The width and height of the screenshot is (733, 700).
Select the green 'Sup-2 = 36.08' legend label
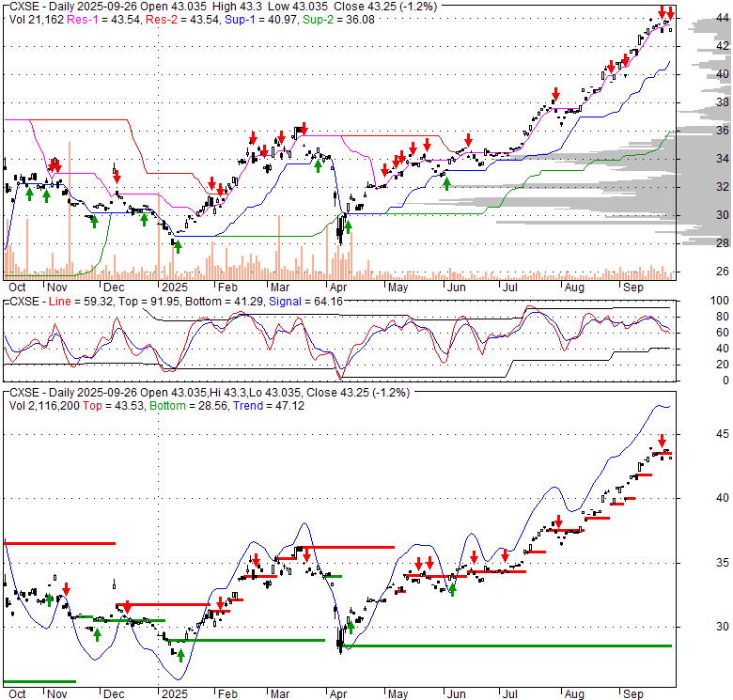click(338, 20)
